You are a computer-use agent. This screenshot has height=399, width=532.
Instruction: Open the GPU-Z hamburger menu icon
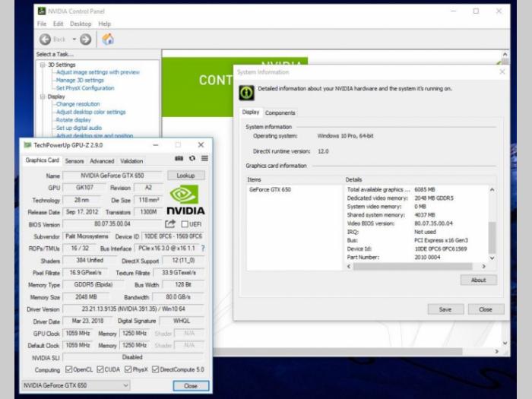click(x=204, y=158)
